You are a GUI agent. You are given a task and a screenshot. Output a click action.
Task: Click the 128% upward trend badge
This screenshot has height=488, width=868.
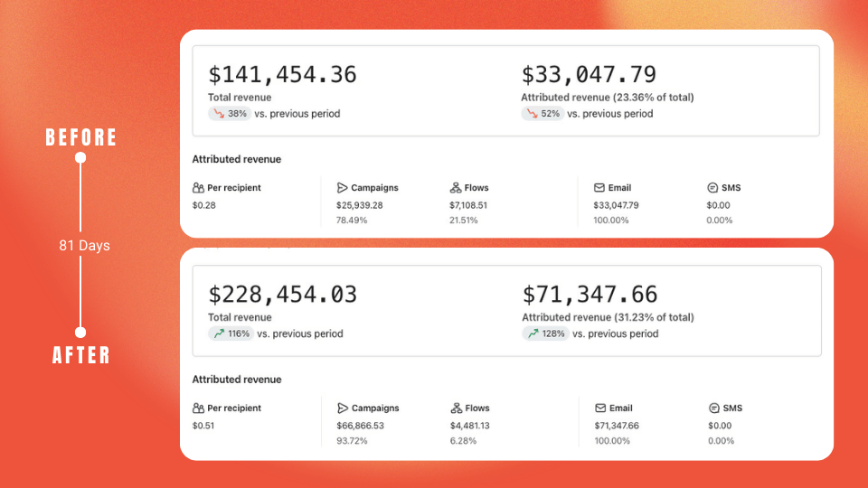(x=544, y=333)
